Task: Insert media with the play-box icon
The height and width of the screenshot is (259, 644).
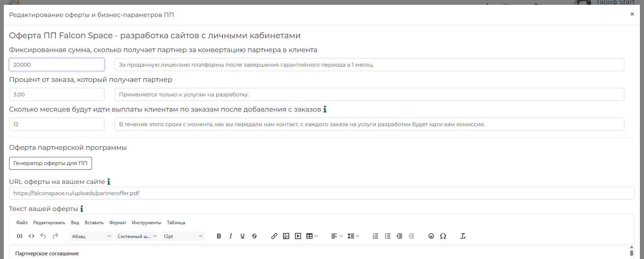Action: [298, 236]
